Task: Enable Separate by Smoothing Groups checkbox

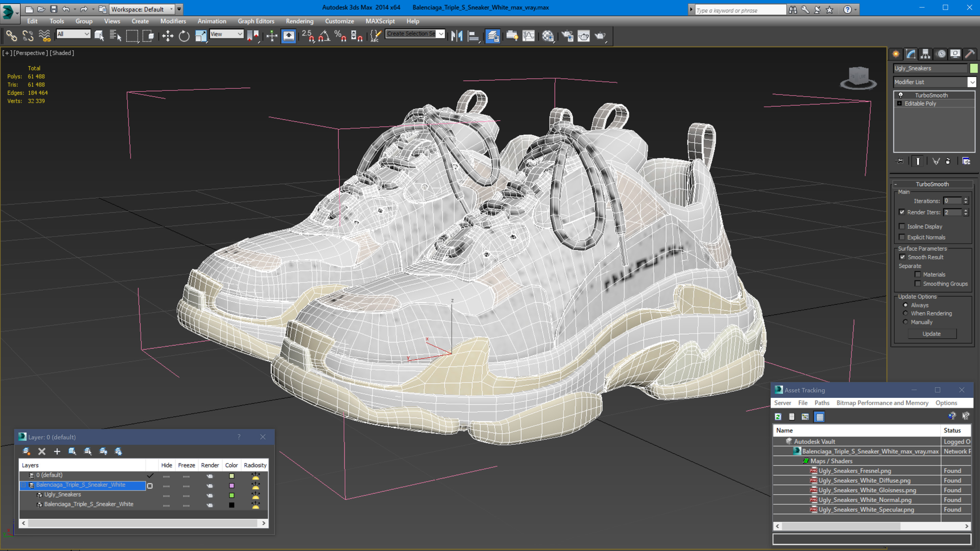Action: [x=918, y=283]
